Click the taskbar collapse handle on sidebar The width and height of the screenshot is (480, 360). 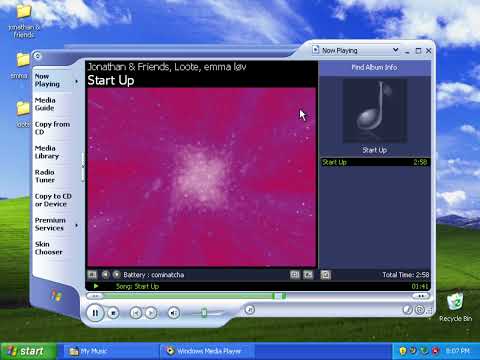pos(83,167)
